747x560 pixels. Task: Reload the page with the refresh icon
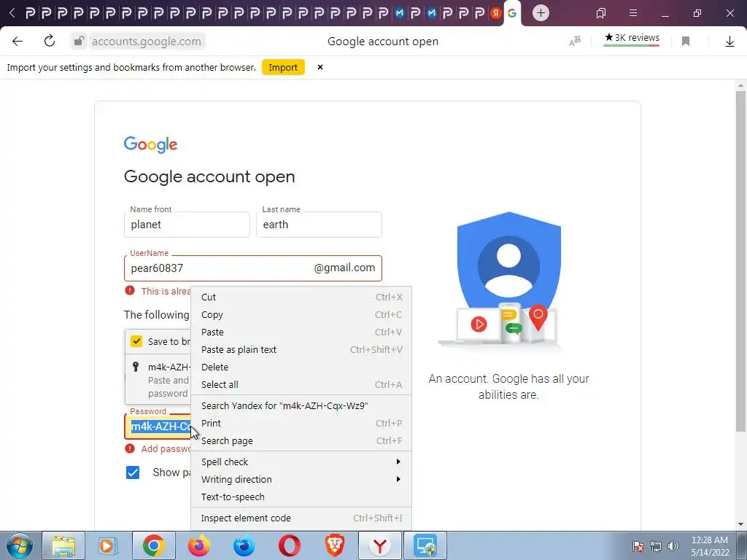pyautogui.click(x=50, y=42)
